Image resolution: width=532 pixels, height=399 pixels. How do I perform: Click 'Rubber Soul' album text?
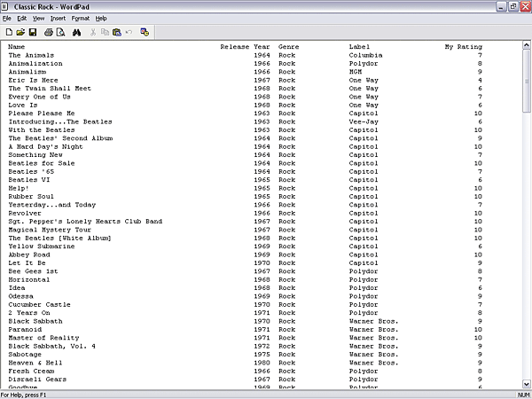pyautogui.click(x=31, y=197)
